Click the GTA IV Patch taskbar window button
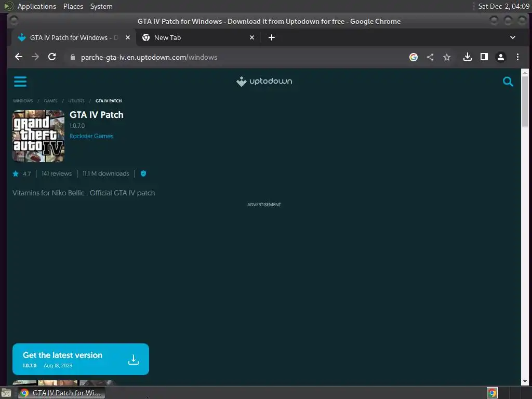The width and height of the screenshot is (532, 399). pyautogui.click(x=61, y=393)
